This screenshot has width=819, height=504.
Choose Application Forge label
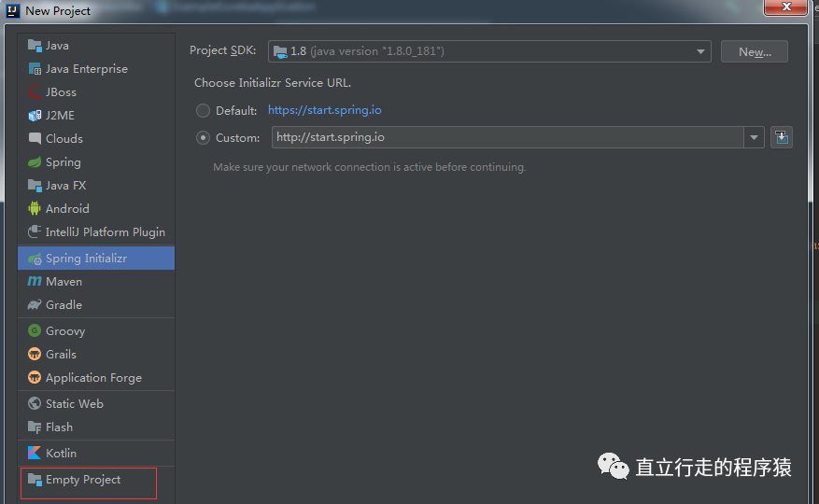point(93,378)
